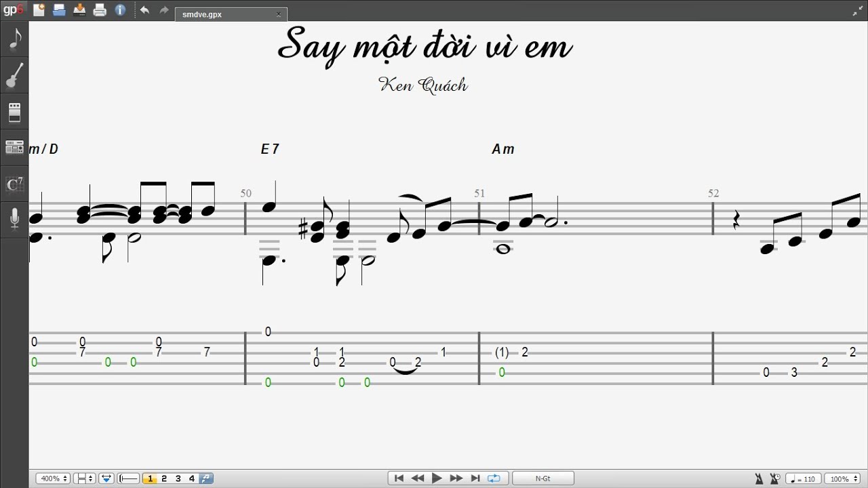The width and height of the screenshot is (868, 488).
Task: Open the 100% relative speed dropdown
Action: (x=843, y=479)
